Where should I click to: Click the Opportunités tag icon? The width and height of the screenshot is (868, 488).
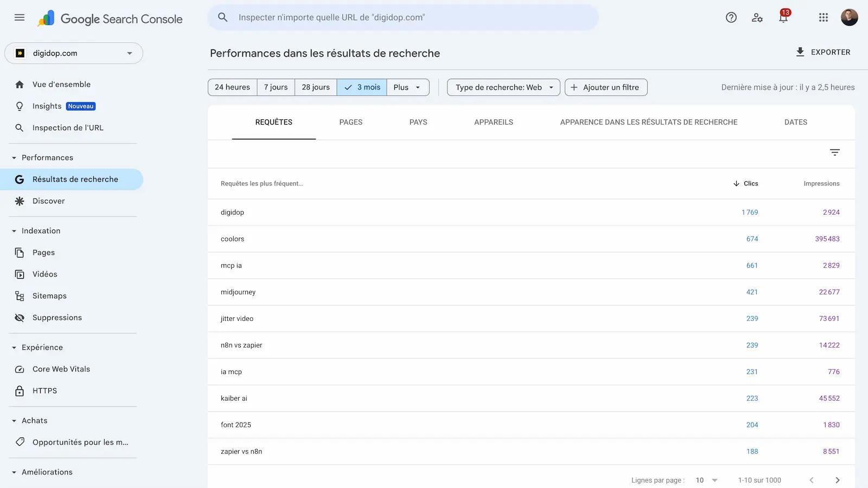click(x=20, y=442)
